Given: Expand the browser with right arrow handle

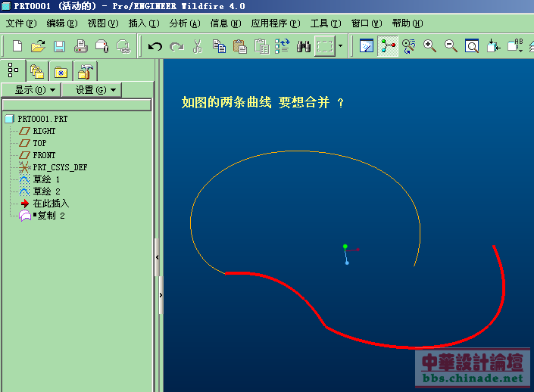Looking at the screenshot, I should tap(161, 295).
